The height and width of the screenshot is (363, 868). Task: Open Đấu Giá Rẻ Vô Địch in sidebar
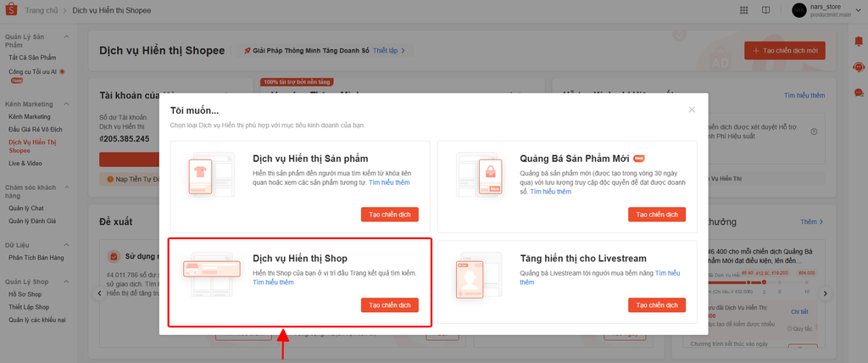(36, 130)
